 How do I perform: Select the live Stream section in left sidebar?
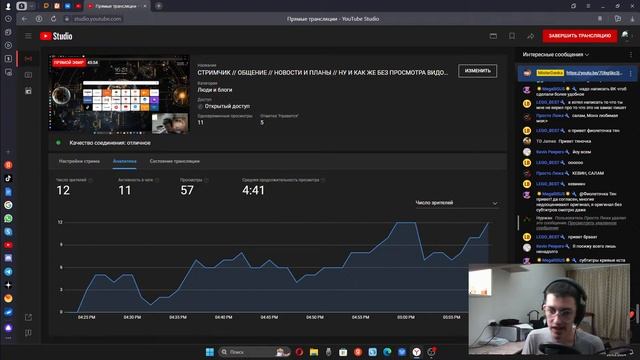click(x=28, y=59)
